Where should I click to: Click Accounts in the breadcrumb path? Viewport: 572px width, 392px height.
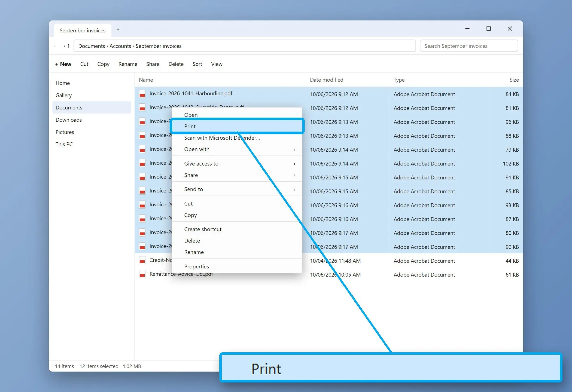[120, 46]
